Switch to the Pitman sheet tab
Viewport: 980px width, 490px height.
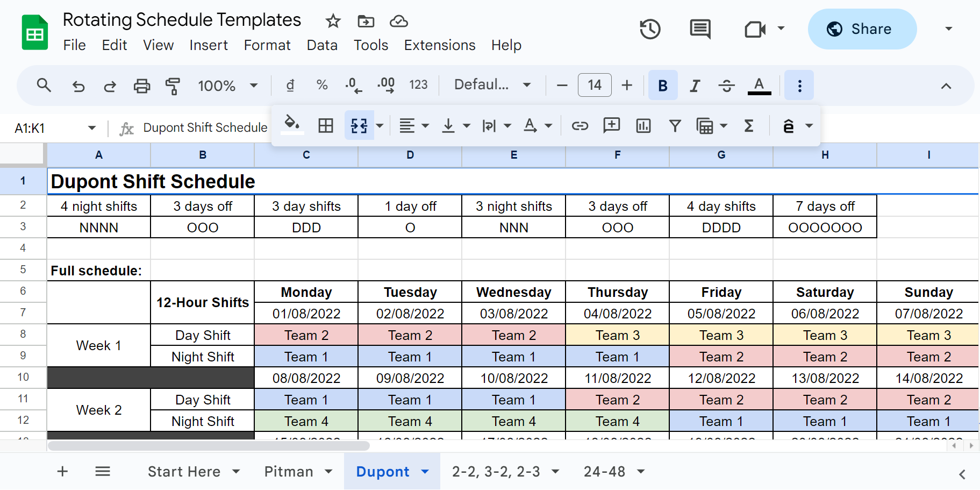pyautogui.click(x=289, y=471)
